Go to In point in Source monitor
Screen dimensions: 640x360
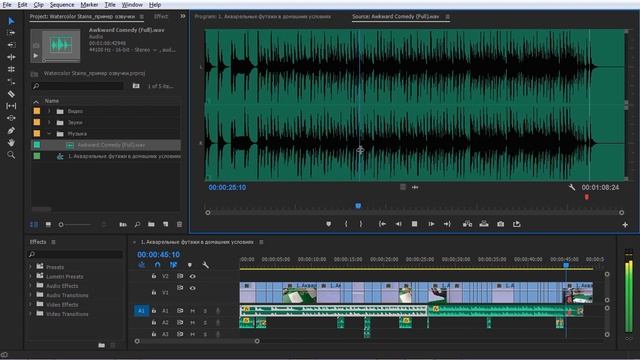pos(382,224)
